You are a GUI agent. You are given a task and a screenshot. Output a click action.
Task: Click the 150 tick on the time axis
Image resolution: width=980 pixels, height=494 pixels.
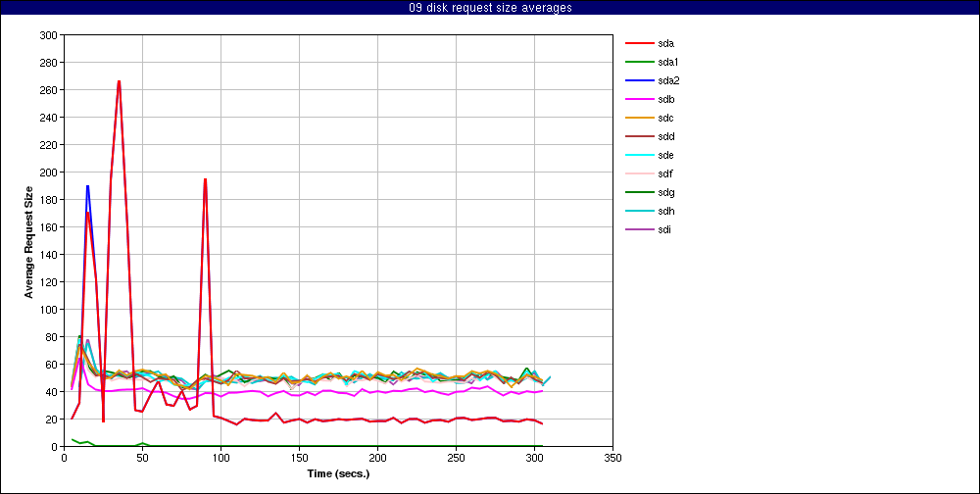coord(299,458)
